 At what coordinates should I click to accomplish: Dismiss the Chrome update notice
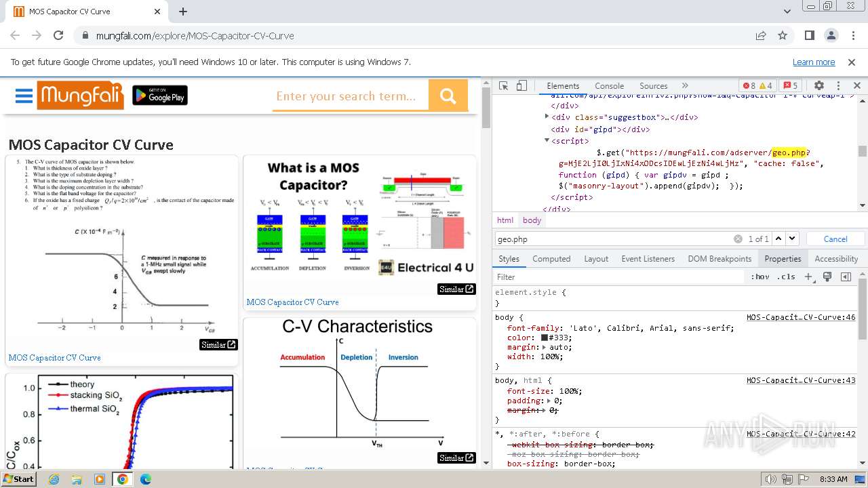(x=852, y=62)
